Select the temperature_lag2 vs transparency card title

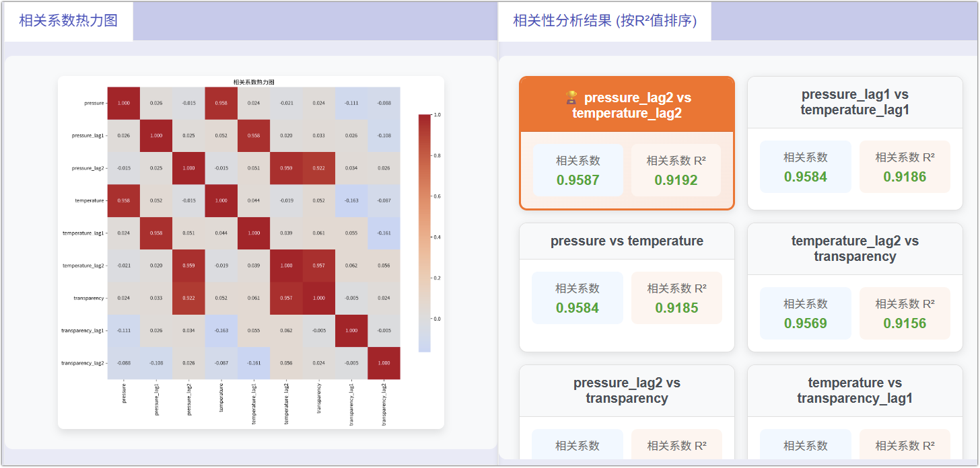pyautogui.click(x=855, y=248)
